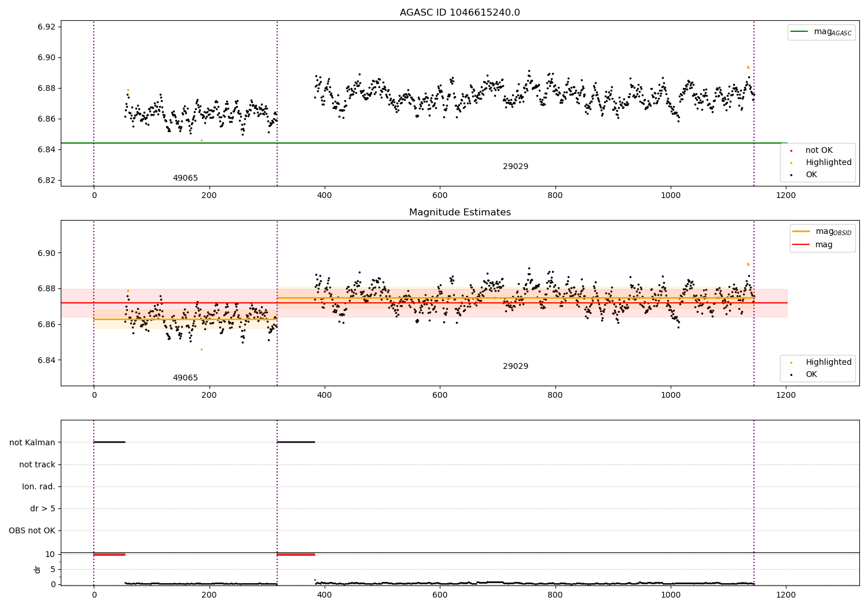Click the 6.90 tick in AGASC ID plot
The image size is (868, 608).
pyautogui.click(x=46, y=57)
